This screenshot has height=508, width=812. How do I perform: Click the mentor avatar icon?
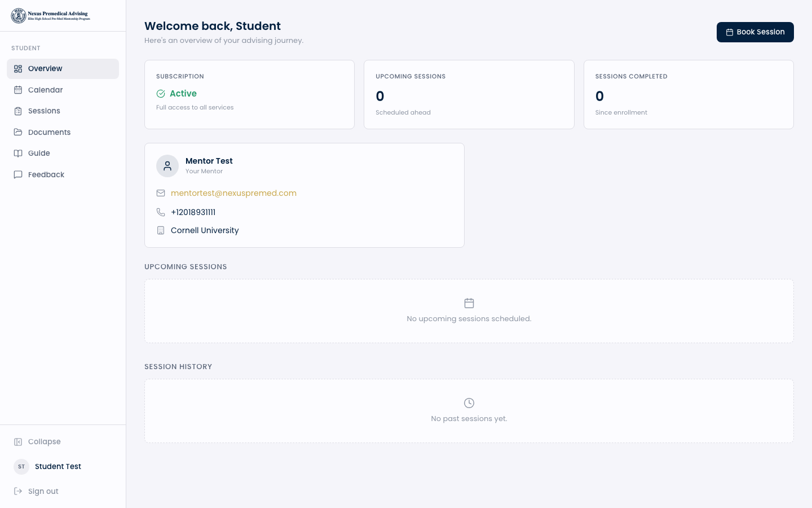pos(167,166)
